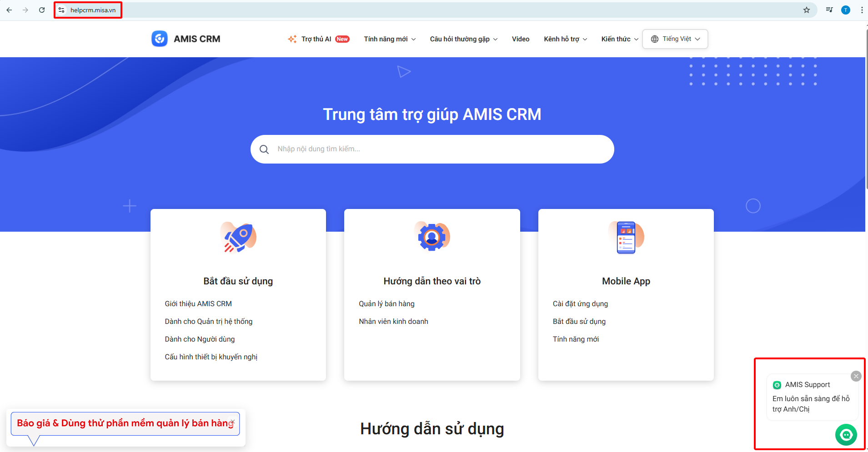Close the AMIS Support chat popup
This screenshot has width=868, height=452.
pyautogui.click(x=856, y=376)
